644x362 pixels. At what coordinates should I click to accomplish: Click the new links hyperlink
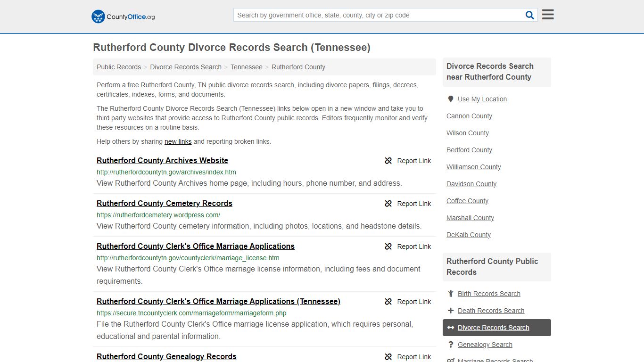tap(178, 141)
